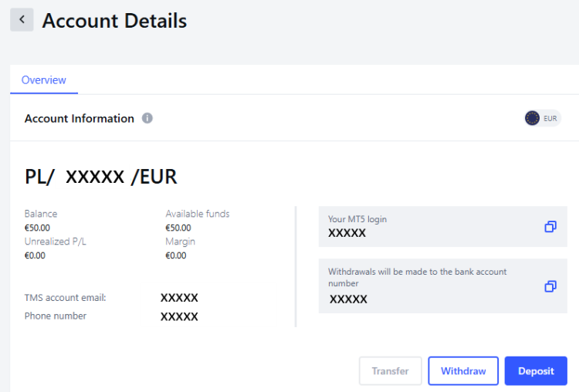Click the Account Information info icon
This screenshot has height=392, width=579.
[x=147, y=118]
